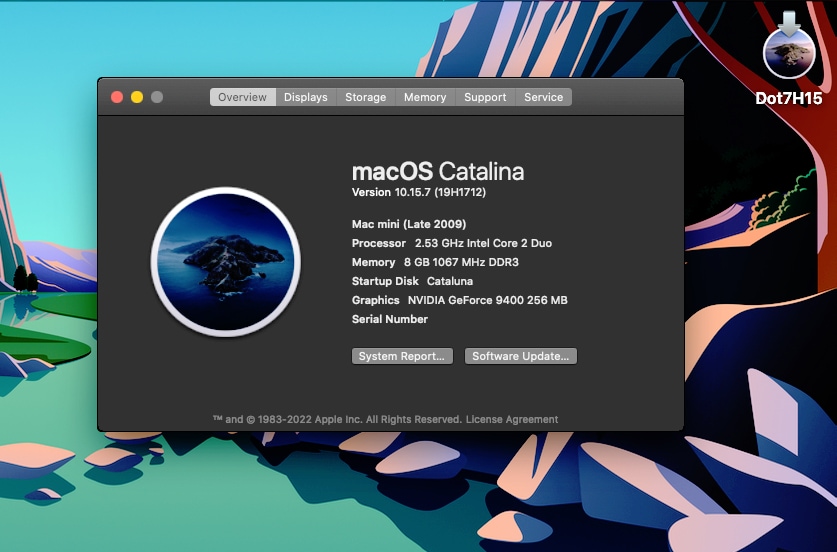837x552 pixels.
Task: Click the 'Processor' label
Action: click(379, 243)
